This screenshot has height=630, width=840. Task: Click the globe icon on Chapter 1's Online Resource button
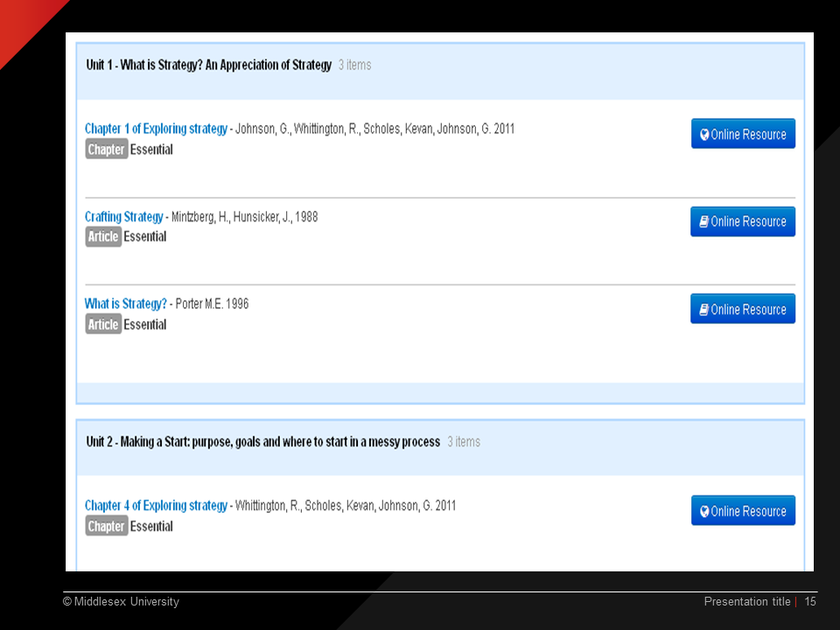[703, 135]
